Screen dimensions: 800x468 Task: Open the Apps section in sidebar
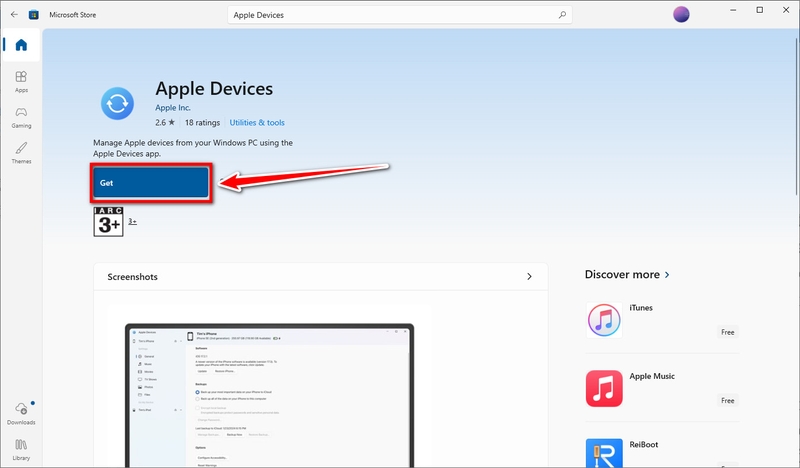[21, 82]
